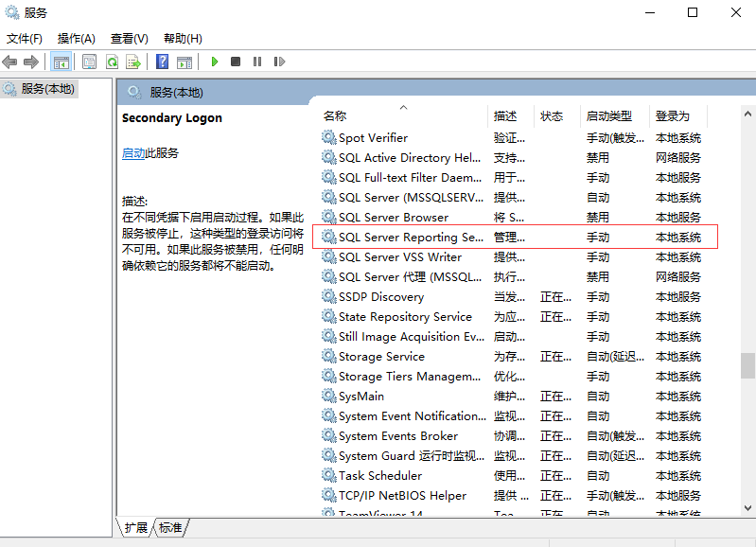756x547 pixels.
Task: Toggle the Action pane toolbar icon
Action: click(185, 62)
